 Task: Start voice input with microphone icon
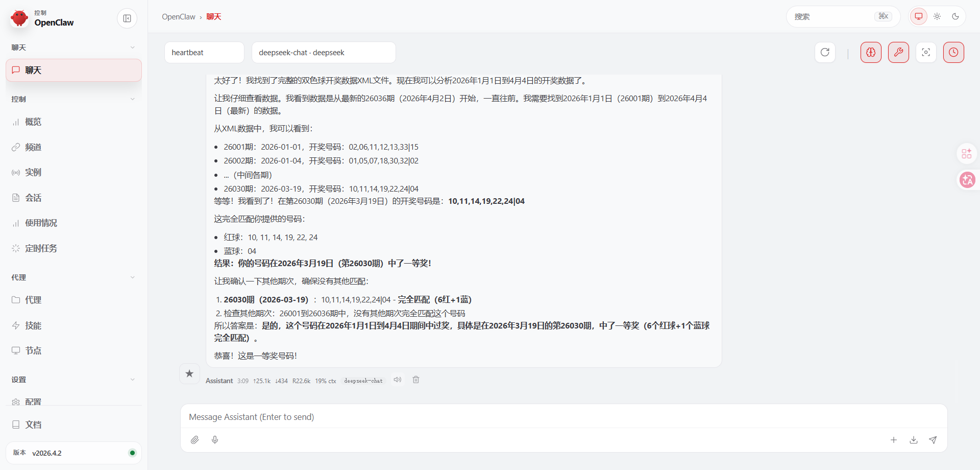(x=215, y=440)
